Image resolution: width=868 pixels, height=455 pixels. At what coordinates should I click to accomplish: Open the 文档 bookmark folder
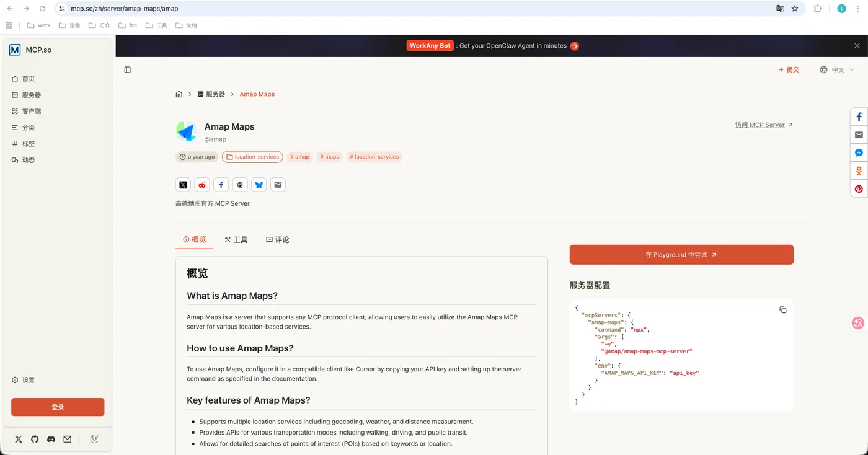pos(186,25)
